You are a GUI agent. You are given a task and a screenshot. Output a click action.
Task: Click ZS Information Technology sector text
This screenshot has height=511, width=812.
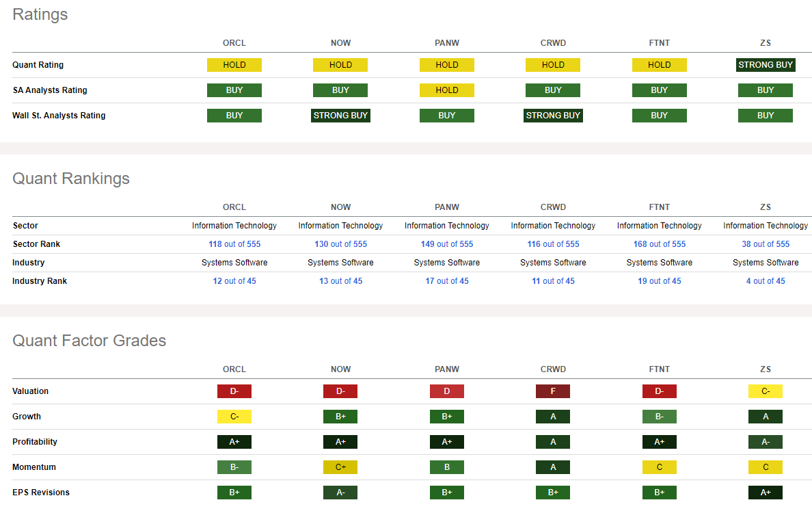766,226
